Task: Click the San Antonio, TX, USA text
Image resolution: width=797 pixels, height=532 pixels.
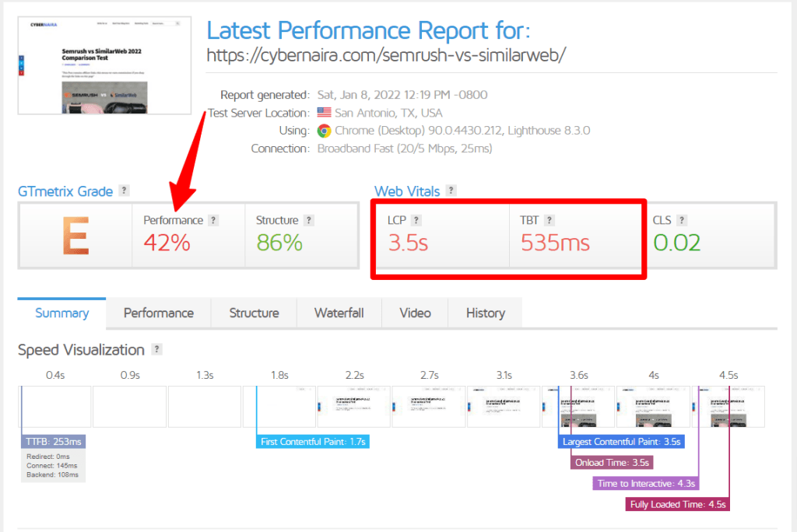Action: point(388,113)
